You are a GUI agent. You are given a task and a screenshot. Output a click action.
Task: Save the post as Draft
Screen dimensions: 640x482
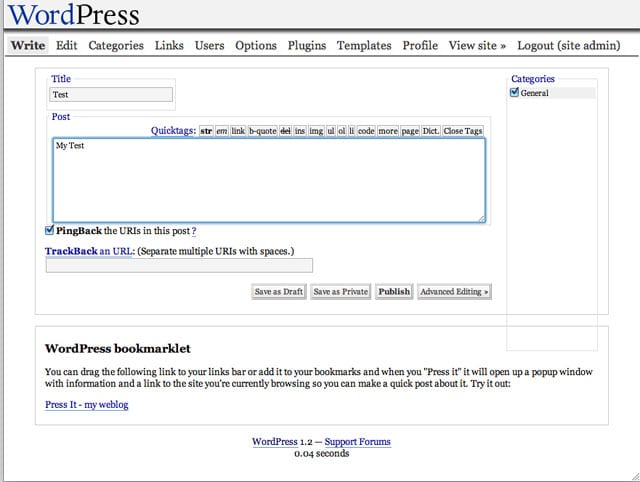(x=279, y=292)
